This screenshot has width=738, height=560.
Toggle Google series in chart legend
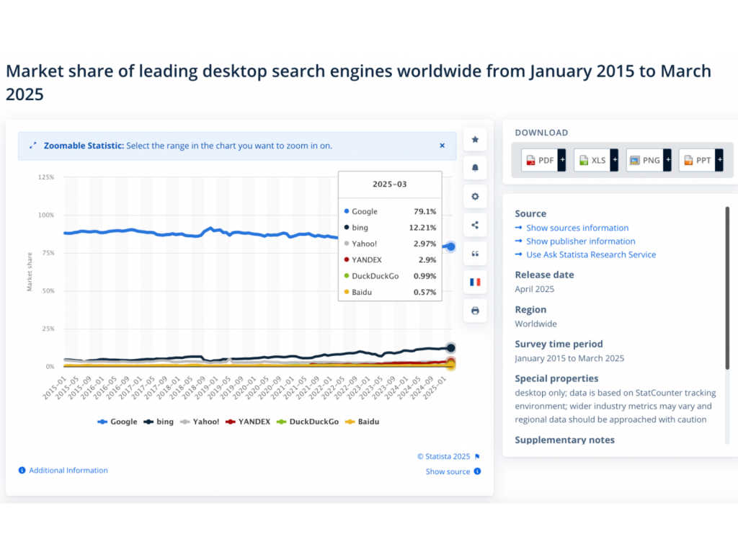(x=117, y=422)
